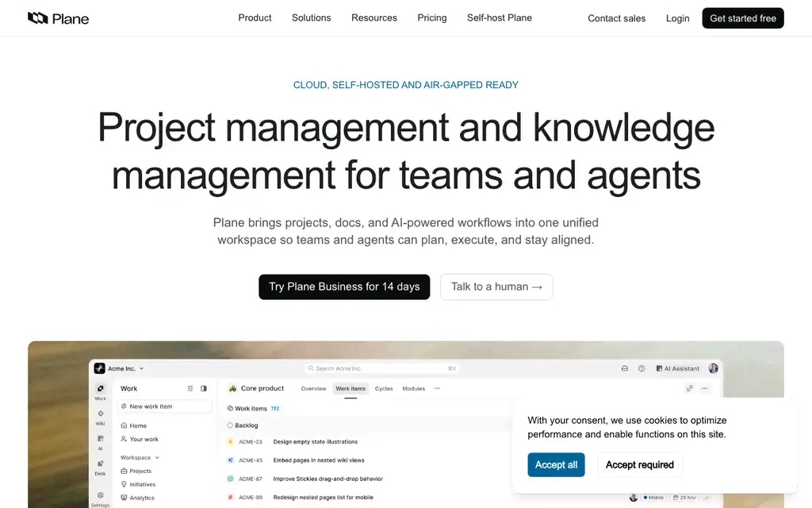The image size is (812, 508).
Task: Open the Self-host Plane page
Action: click(500, 17)
